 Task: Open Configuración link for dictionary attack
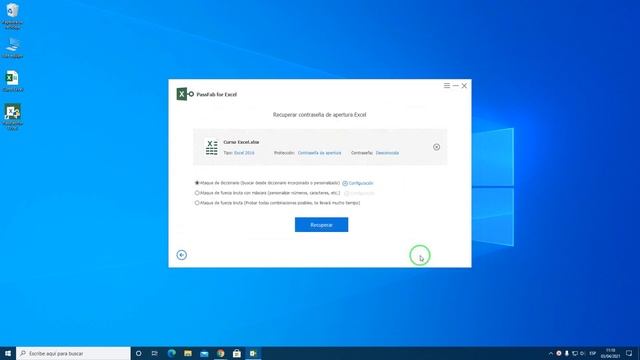point(358,183)
